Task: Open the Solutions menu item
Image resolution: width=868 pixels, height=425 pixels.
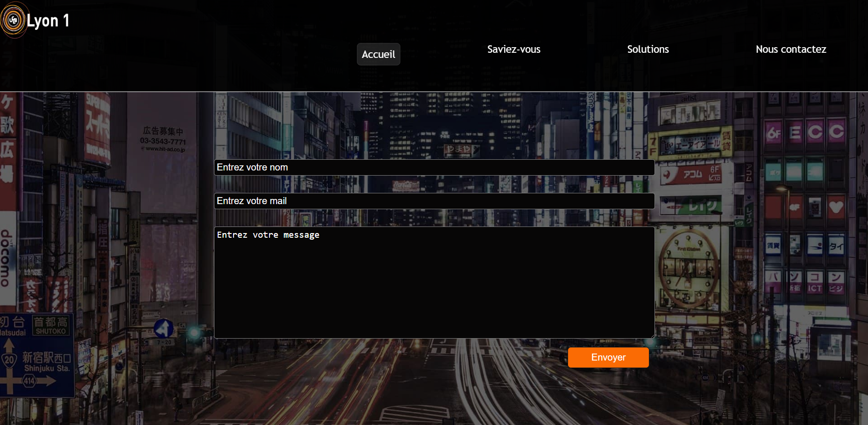Action: tap(647, 49)
